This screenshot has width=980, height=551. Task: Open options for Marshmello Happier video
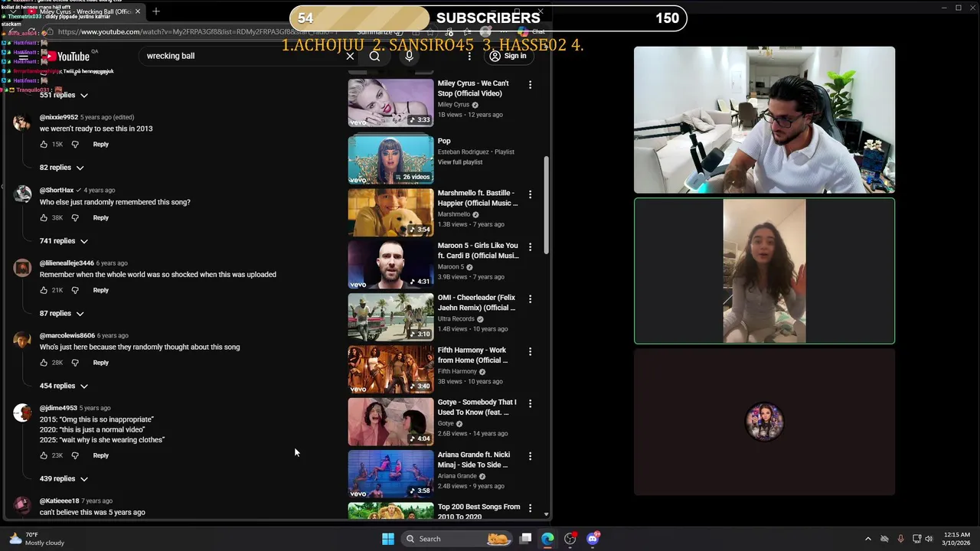530,194
